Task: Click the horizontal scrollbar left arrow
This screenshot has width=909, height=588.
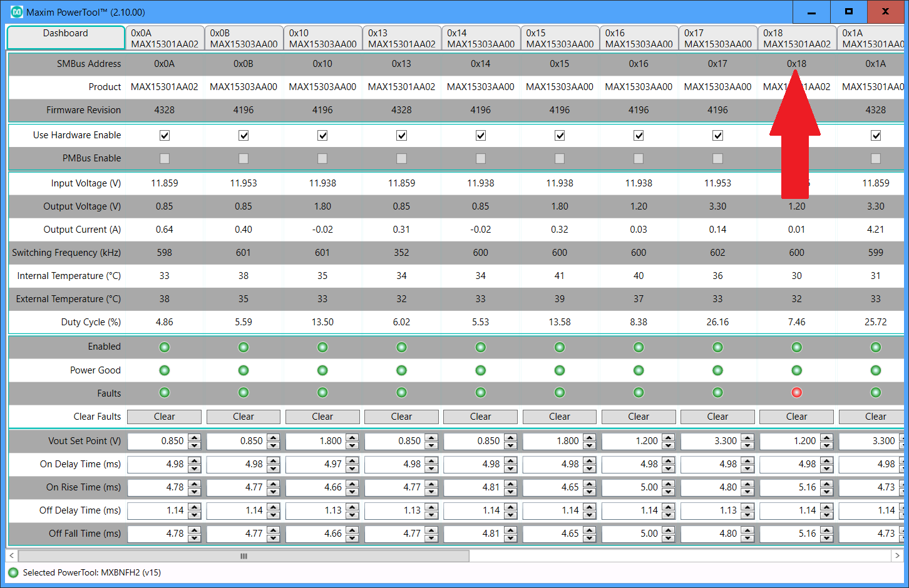Action: (11, 555)
